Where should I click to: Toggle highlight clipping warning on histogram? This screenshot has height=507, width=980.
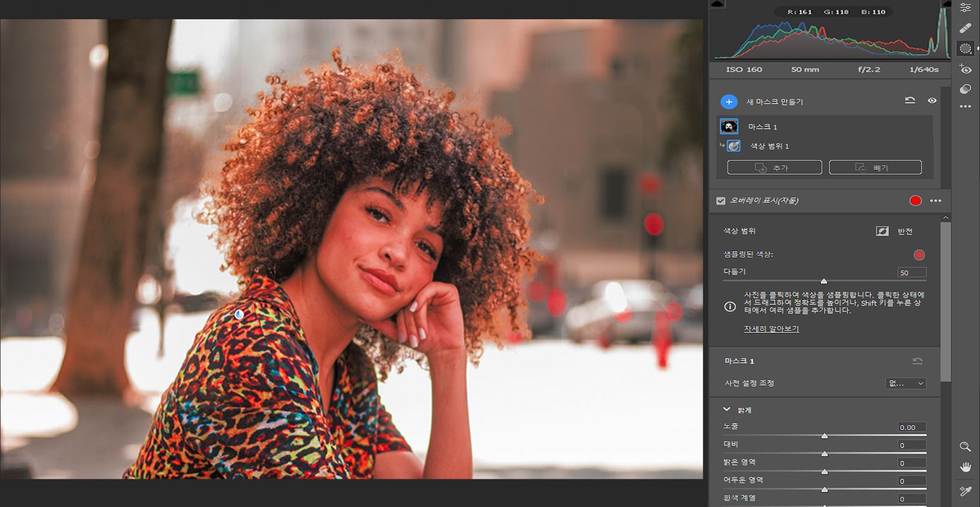coord(946,4)
